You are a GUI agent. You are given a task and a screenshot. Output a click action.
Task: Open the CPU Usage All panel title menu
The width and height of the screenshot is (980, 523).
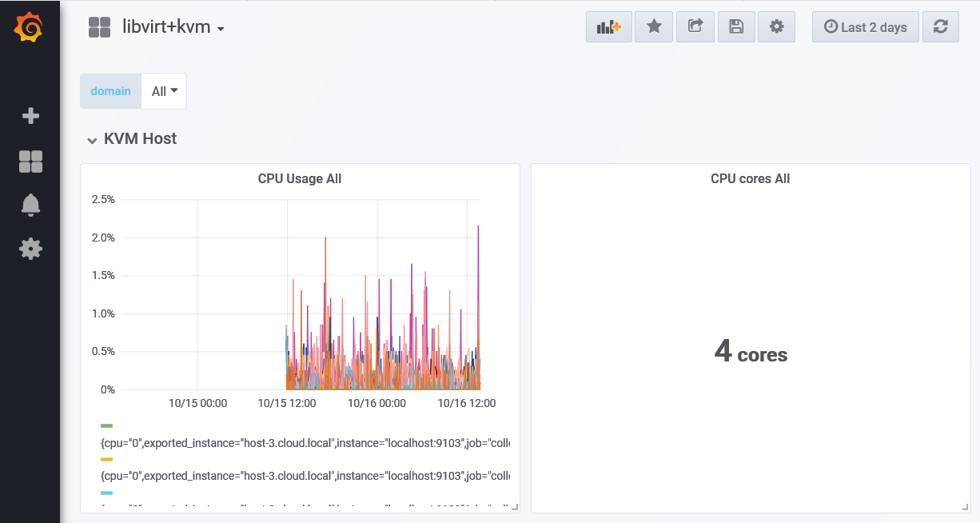point(300,179)
